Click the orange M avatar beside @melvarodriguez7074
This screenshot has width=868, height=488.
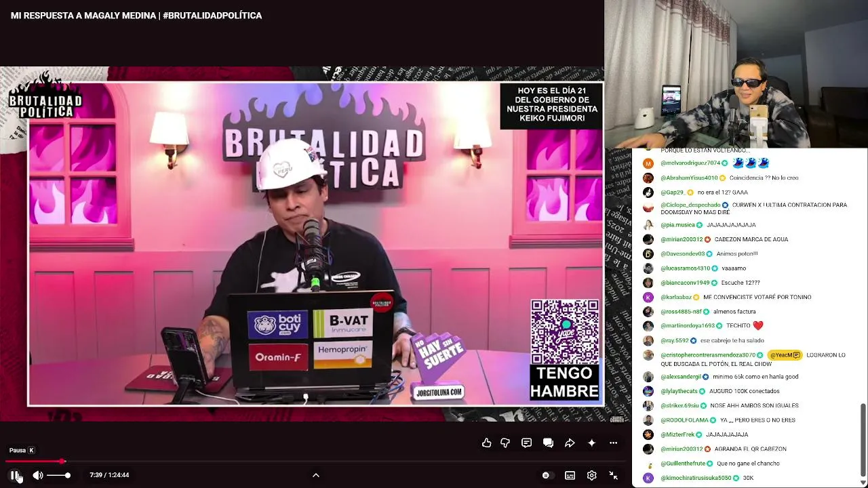648,163
